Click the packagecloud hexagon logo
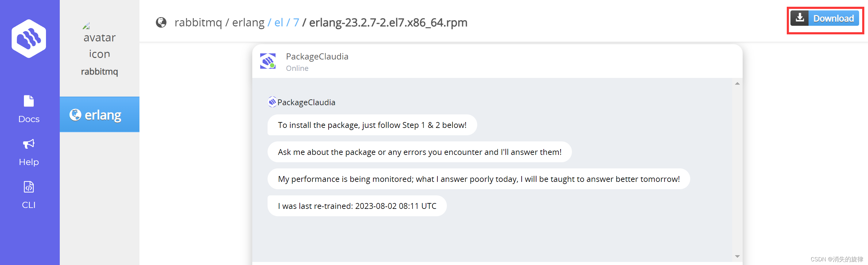Image resolution: width=868 pixels, height=265 pixels. (x=29, y=38)
